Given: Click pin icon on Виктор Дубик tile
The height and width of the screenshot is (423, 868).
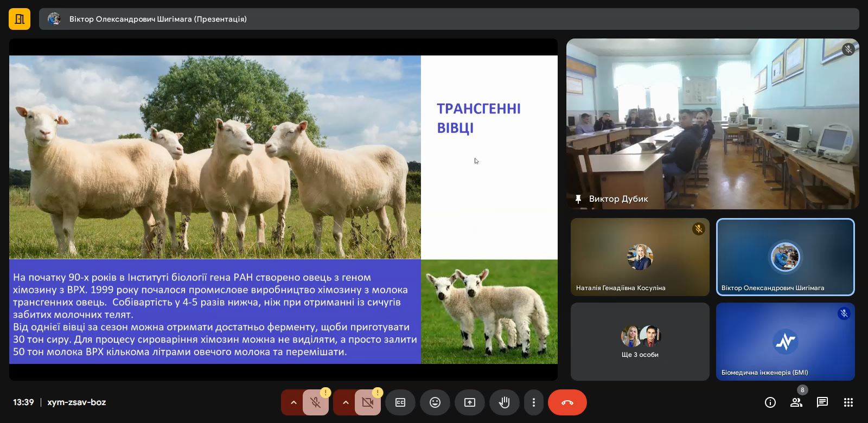Looking at the screenshot, I should click(x=578, y=199).
